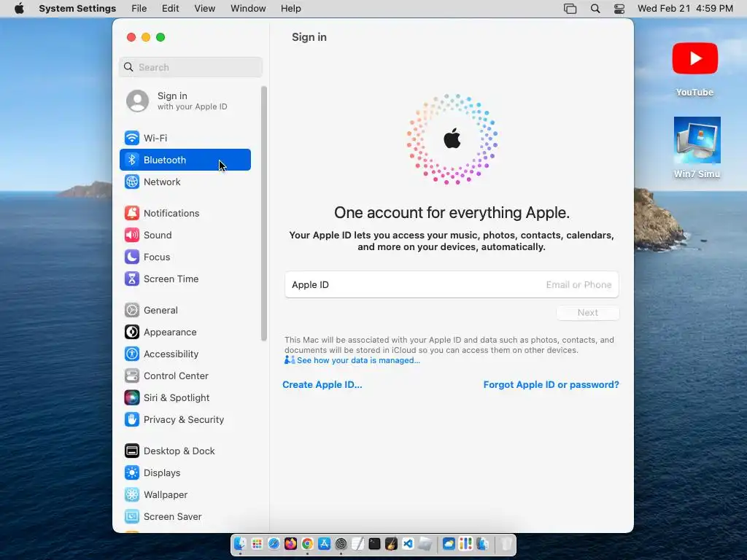747x560 pixels.
Task: Open Safari from the Dock
Action: (274, 544)
